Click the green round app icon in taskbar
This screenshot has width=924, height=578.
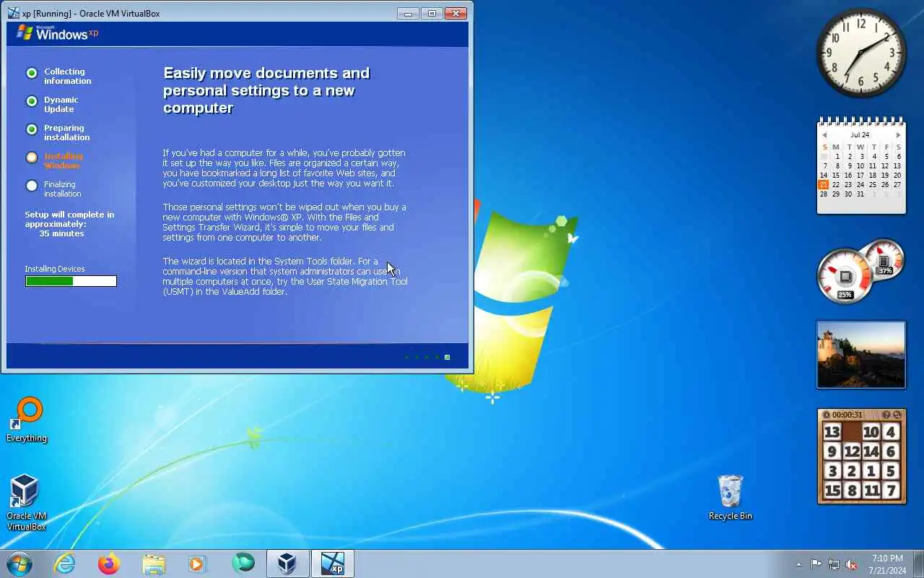pos(243,563)
